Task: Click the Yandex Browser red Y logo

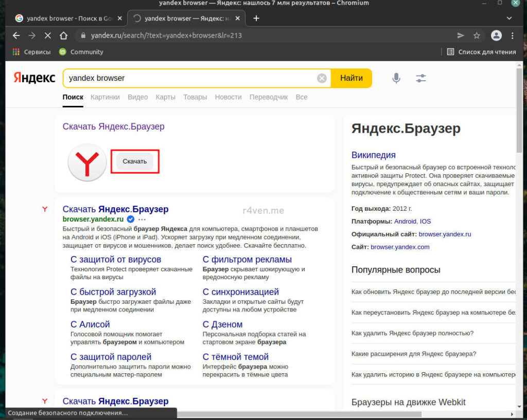Action: click(87, 162)
